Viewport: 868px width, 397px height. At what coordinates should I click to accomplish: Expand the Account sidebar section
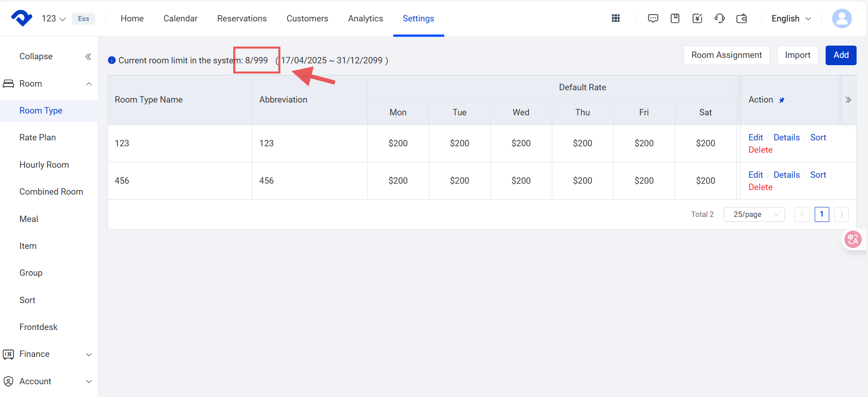(89, 382)
